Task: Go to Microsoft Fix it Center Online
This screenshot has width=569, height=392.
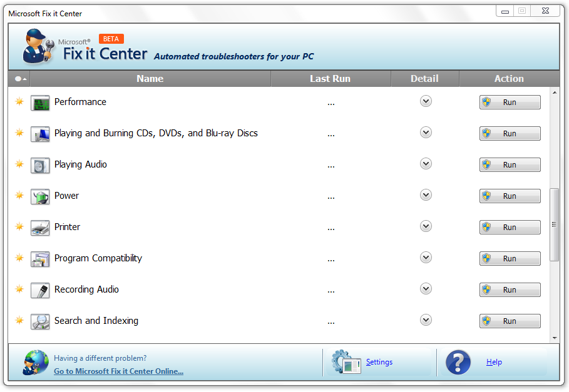Action: pos(119,371)
